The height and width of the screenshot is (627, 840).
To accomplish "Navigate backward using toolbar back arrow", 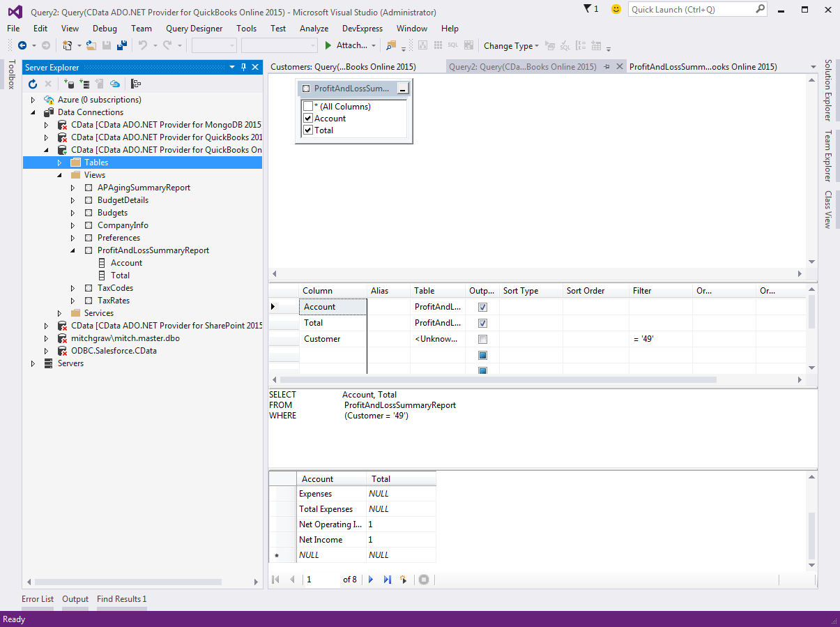I will pos(22,45).
